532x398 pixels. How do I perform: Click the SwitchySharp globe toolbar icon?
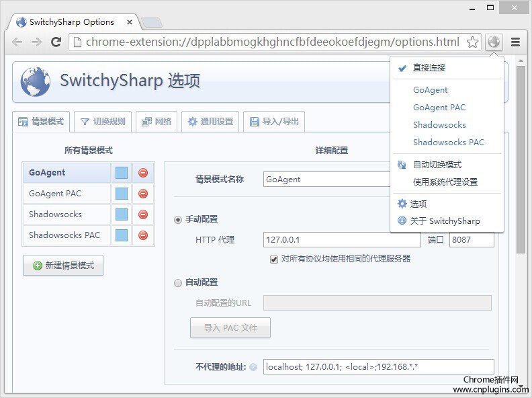click(x=494, y=42)
